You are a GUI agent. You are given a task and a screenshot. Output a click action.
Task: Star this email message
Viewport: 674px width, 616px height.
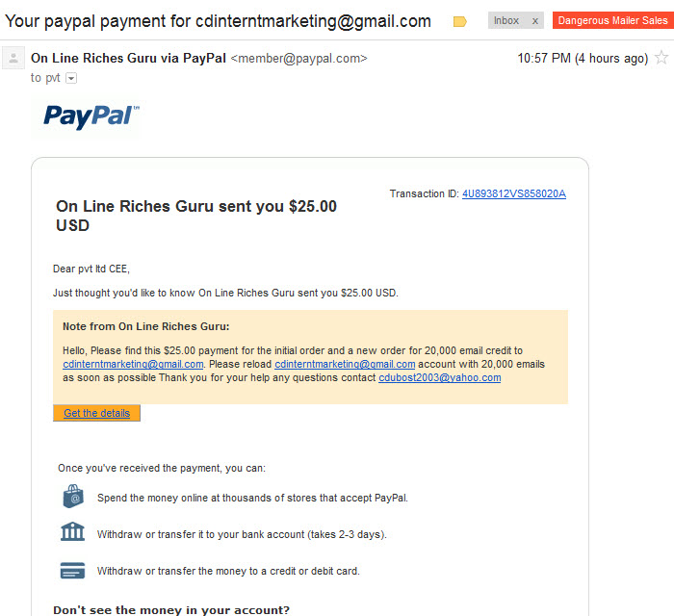point(661,58)
